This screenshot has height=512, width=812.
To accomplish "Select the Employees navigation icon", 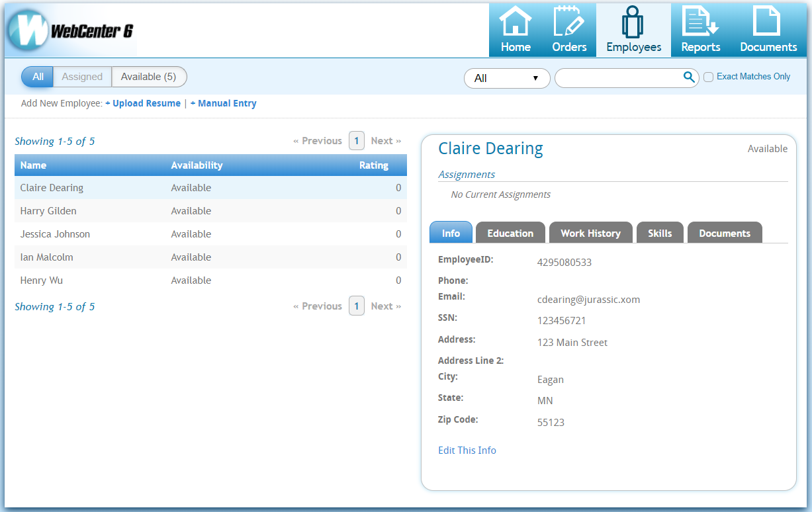I will click(x=633, y=30).
